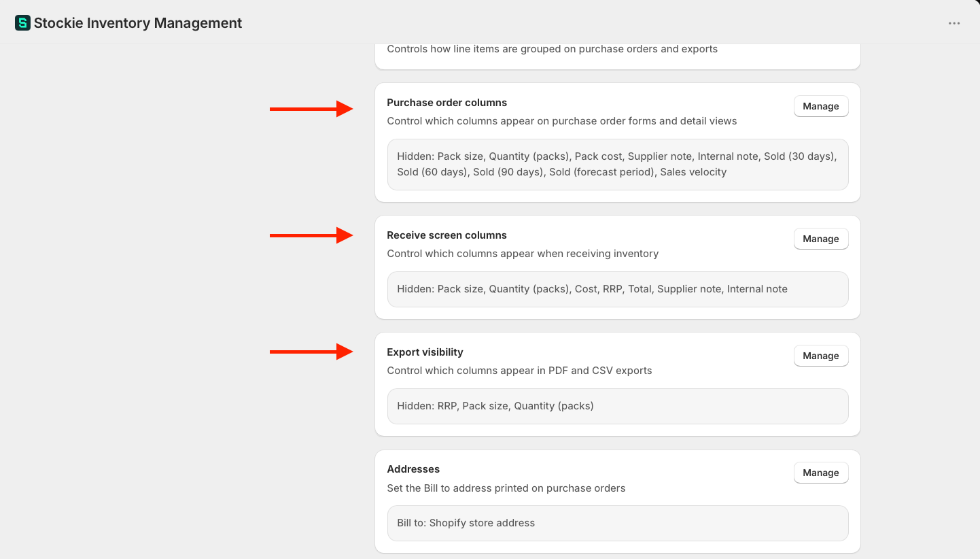Select the hidden summary listing Cost, RRP, Total
Image resolution: width=980 pixels, height=559 pixels.
click(x=618, y=289)
